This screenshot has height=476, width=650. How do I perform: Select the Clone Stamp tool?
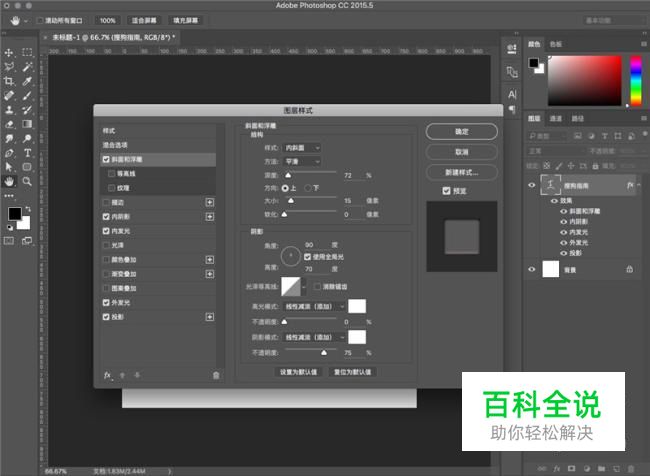tap(9, 110)
